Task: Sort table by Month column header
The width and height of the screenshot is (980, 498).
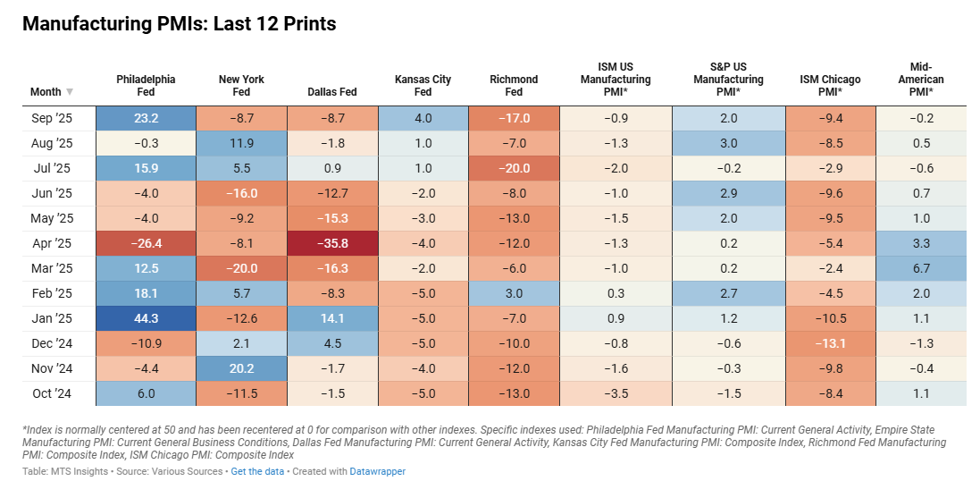Action: click(46, 92)
